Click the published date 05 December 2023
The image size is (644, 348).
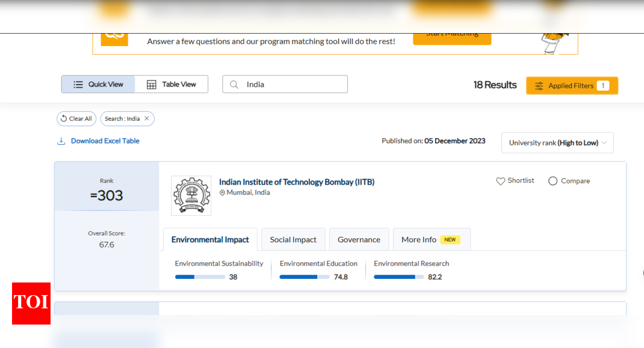[454, 141]
